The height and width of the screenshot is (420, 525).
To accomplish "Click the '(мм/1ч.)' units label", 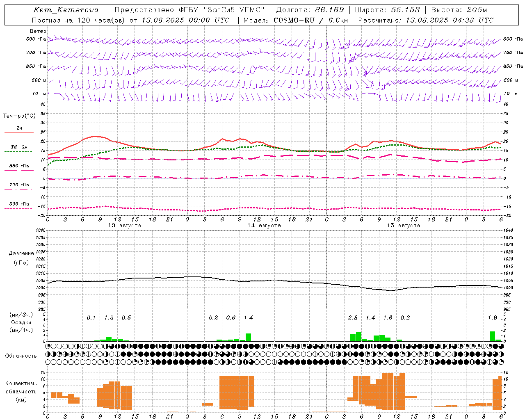I will coord(21,330).
